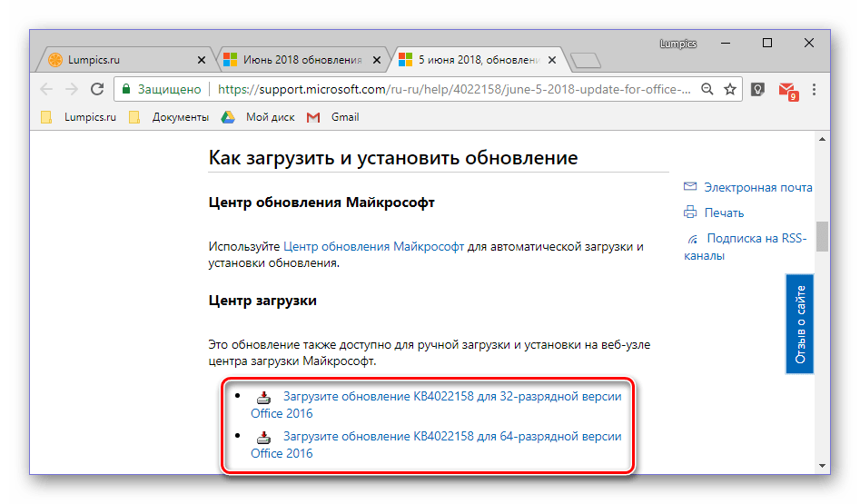Click download icon for 32-разрядной version
This screenshot has width=860, height=504.
(x=264, y=397)
